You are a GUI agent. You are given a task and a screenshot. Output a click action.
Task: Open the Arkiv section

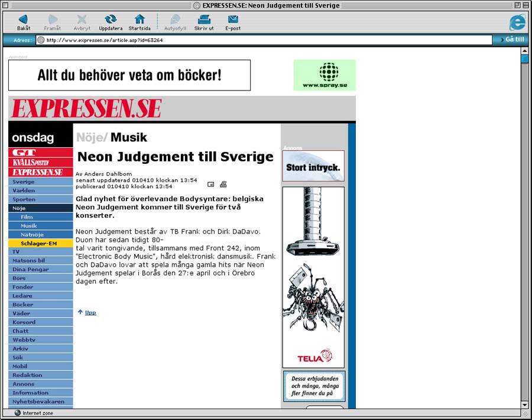[40, 348]
